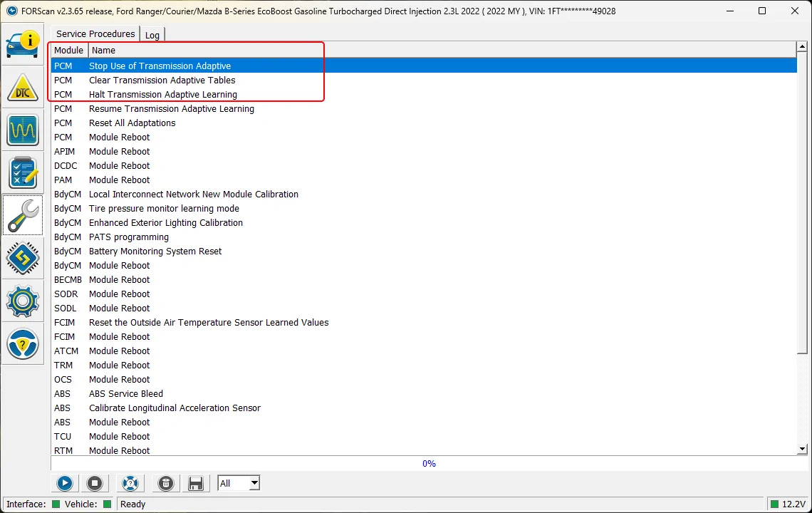Select Stop Use of Transmission Adaptive
This screenshot has width=812, height=513.
[x=424, y=66]
